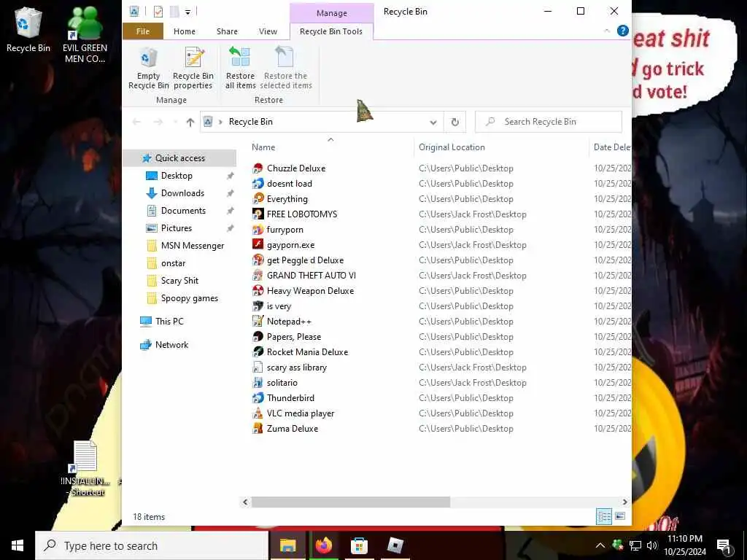Collapse the ribbon with the chevron
The width and height of the screenshot is (747, 560).
coord(607,31)
